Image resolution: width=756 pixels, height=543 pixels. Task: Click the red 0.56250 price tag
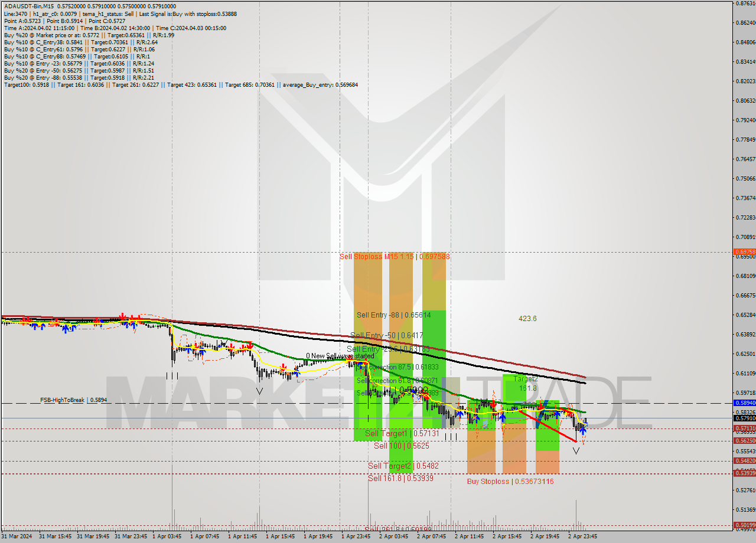coord(744,440)
